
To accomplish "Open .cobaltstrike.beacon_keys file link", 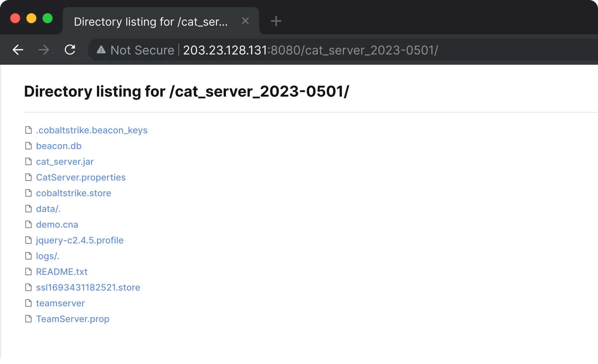I will point(92,130).
